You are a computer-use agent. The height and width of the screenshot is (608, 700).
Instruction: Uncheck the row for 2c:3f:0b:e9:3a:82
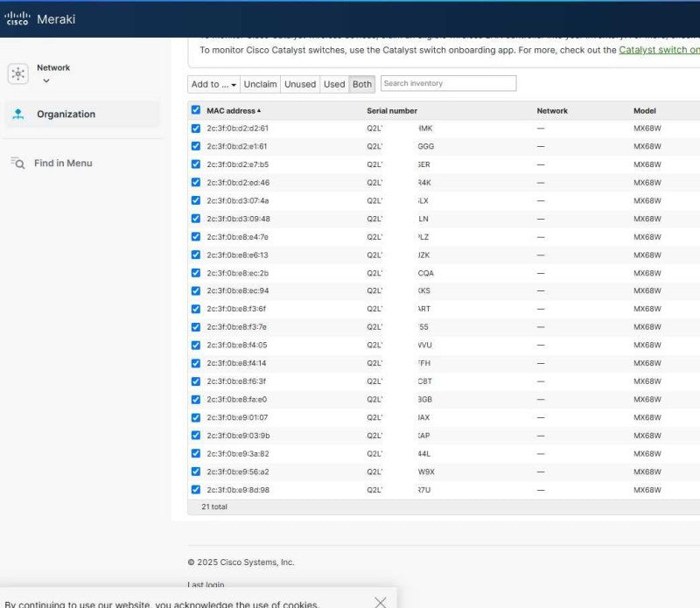[x=195, y=453]
